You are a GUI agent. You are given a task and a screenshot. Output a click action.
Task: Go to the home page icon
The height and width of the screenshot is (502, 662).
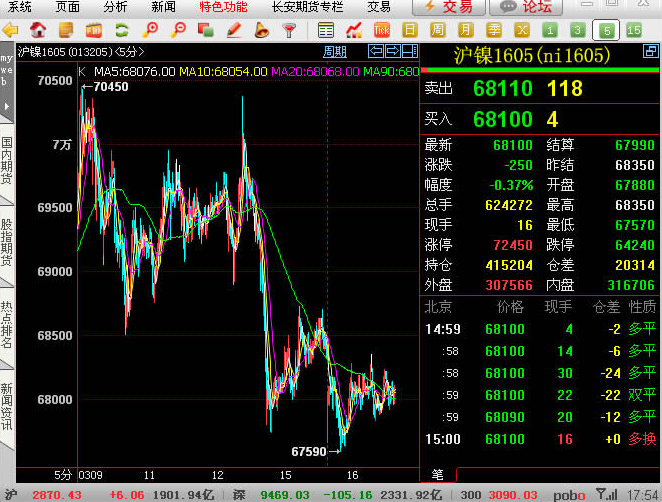(38, 30)
